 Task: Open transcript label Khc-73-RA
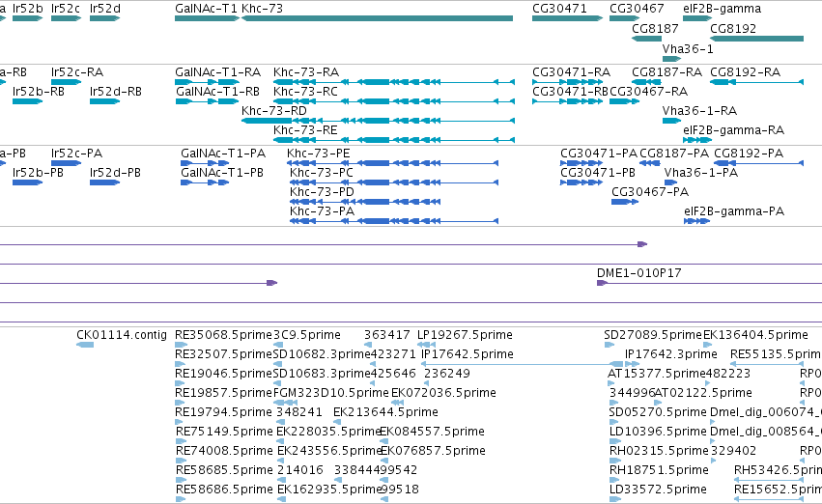point(306,71)
